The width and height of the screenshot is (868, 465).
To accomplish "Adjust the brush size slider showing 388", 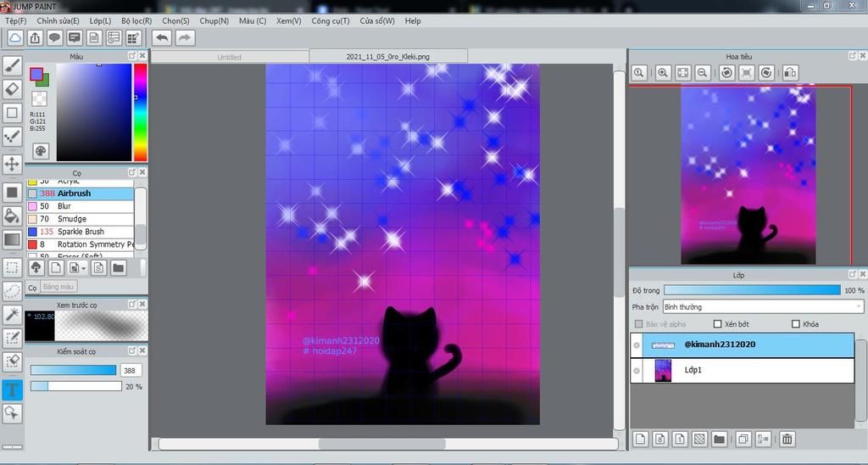I will [x=73, y=370].
